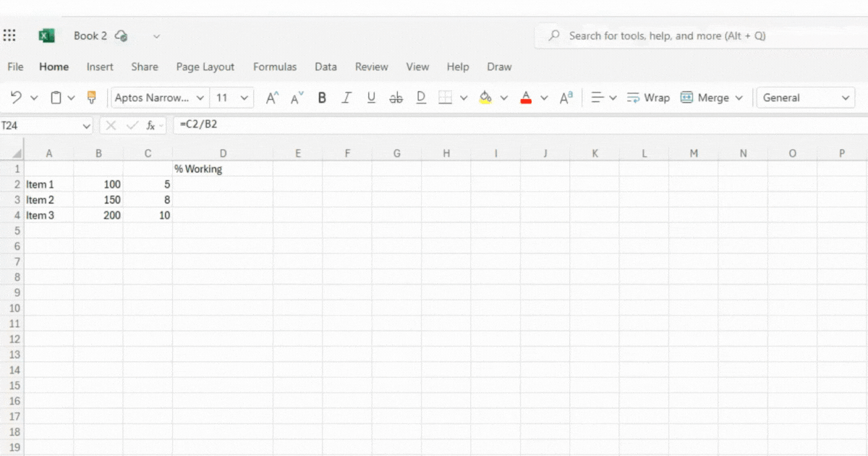Open the Number Format dropdown showing General

pyautogui.click(x=805, y=97)
